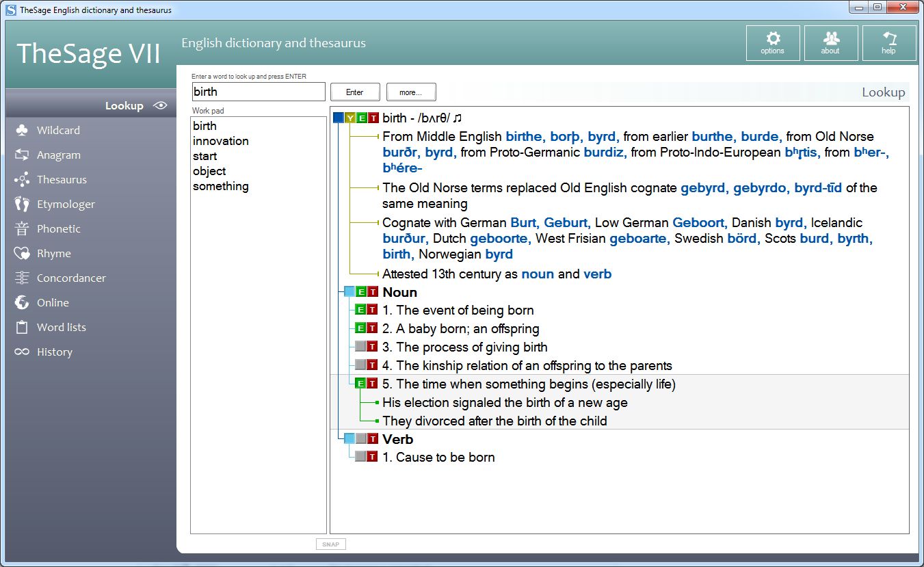Click the Enter button
Screen dimensions: 924x567
click(355, 92)
